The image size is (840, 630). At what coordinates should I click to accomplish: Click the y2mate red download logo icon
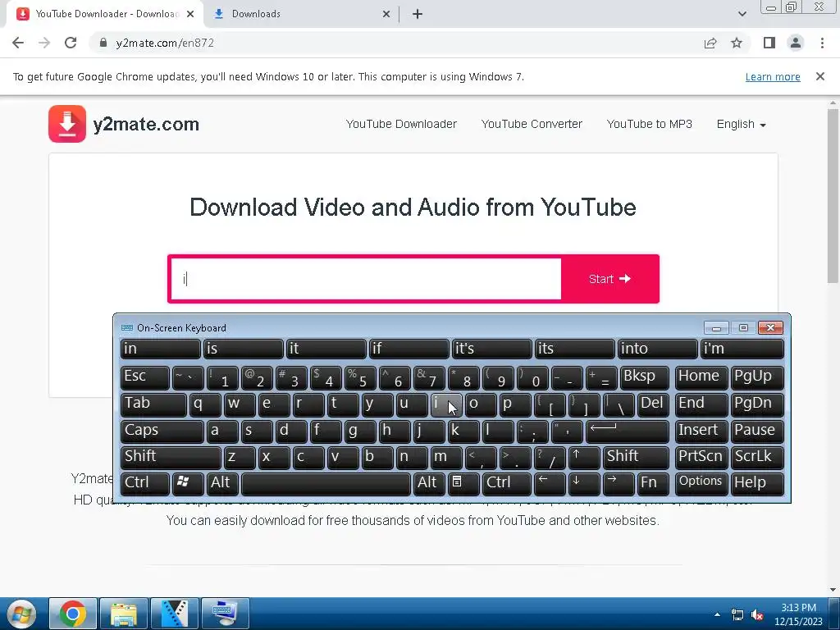coord(67,124)
